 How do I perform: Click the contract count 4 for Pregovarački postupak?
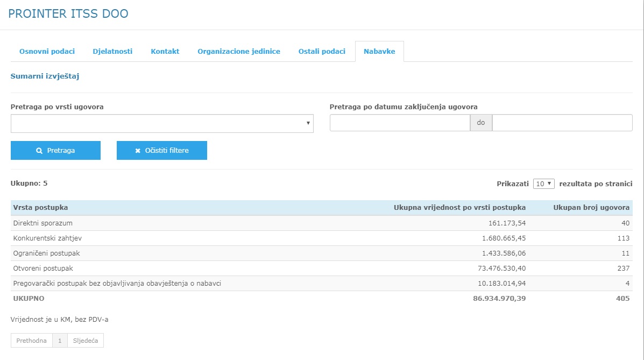tap(627, 284)
